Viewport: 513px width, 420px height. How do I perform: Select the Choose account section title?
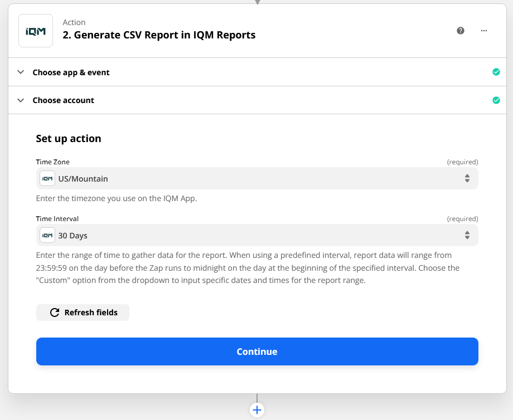(x=63, y=100)
